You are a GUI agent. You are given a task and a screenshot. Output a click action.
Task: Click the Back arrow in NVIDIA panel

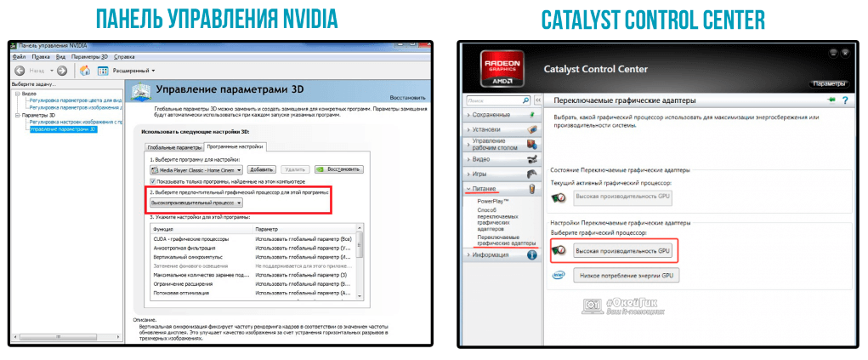[x=21, y=71]
